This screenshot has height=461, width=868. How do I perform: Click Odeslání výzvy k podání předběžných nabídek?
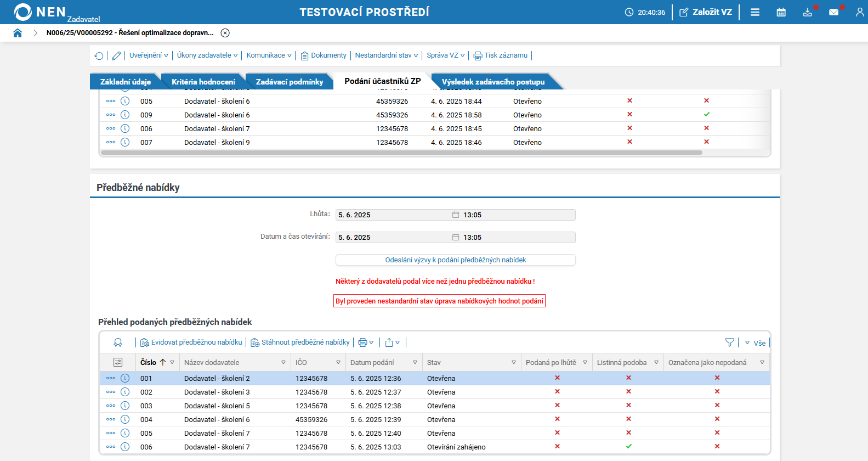(x=456, y=260)
